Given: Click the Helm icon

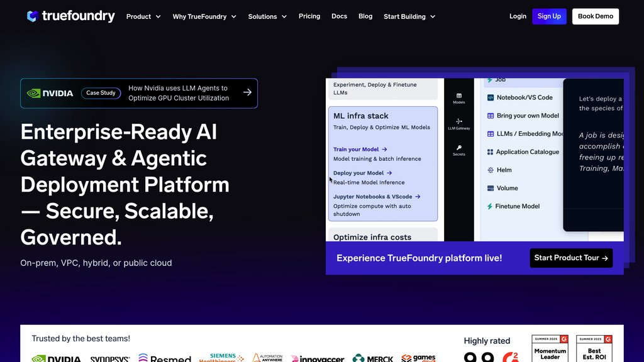Looking at the screenshot, I should [491, 170].
